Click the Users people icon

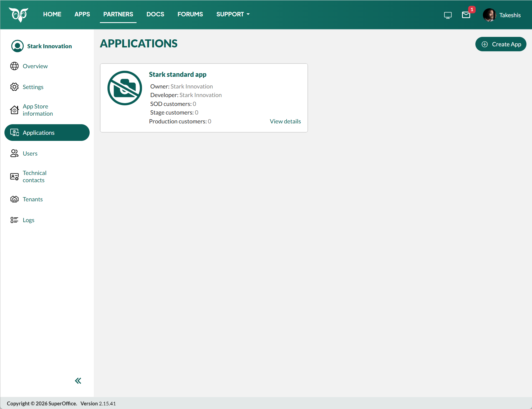(14, 153)
